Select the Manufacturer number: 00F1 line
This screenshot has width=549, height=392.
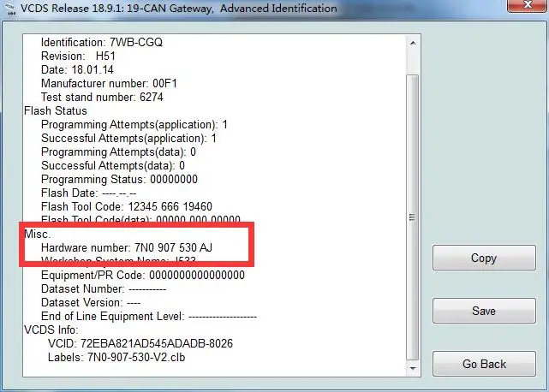109,83
